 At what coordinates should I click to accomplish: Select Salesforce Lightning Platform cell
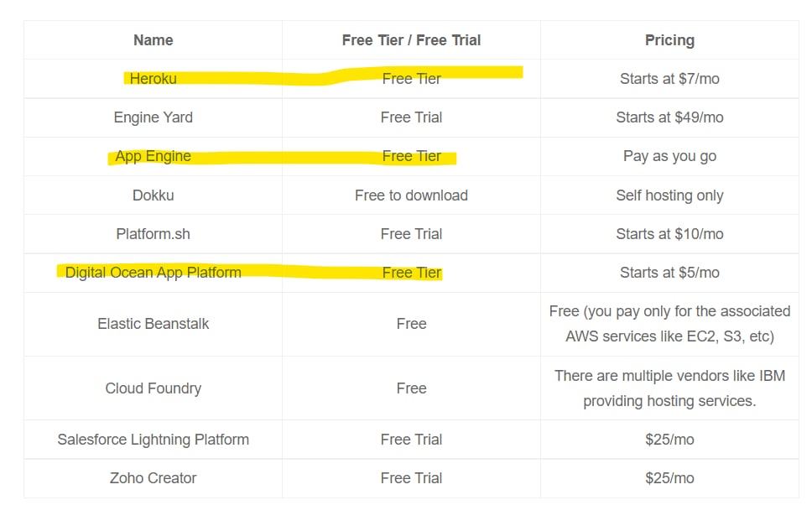pos(154,440)
